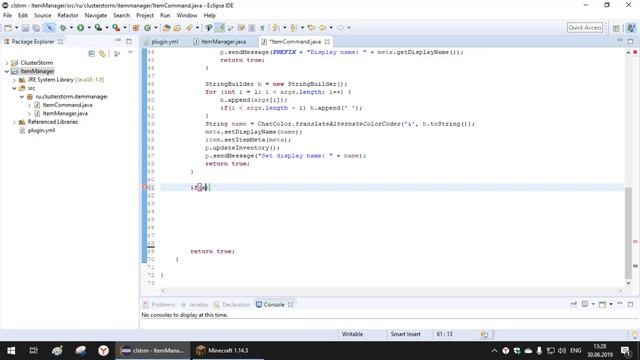Collapse the ItemManager project

pos(7,71)
